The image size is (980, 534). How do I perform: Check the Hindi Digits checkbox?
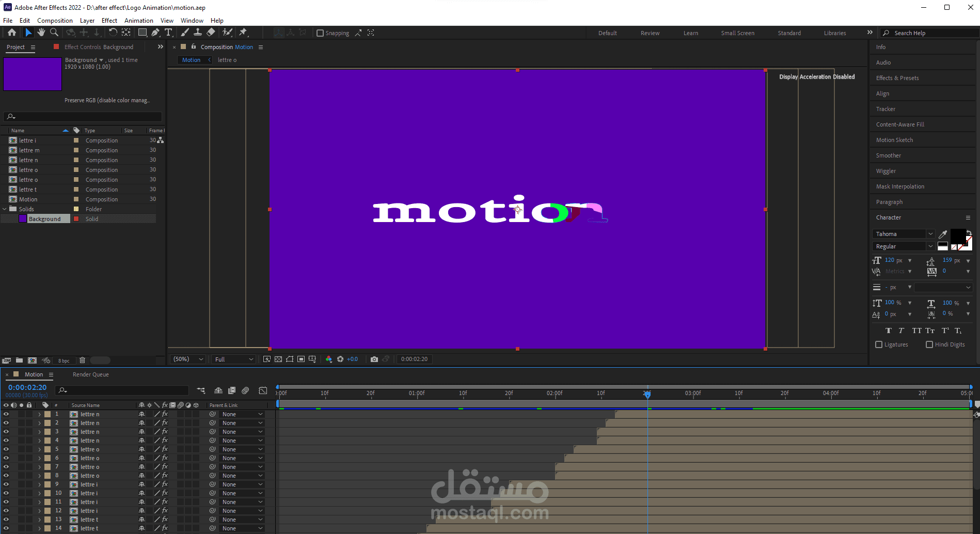point(929,344)
